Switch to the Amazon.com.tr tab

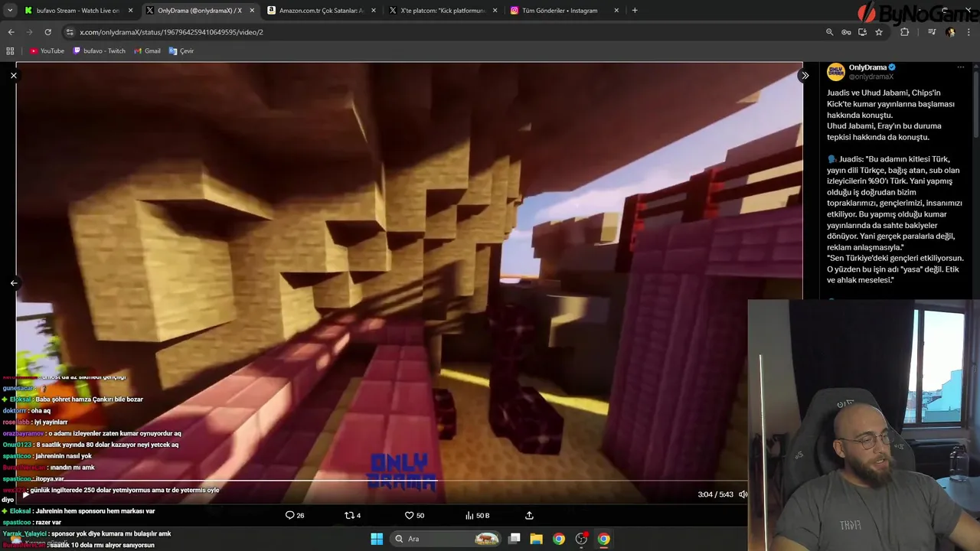click(x=321, y=11)
